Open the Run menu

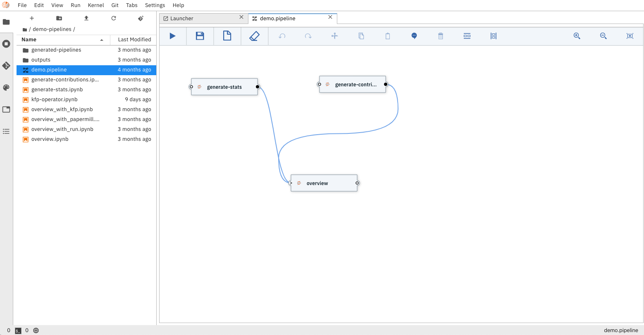click(x=76, y=5)
